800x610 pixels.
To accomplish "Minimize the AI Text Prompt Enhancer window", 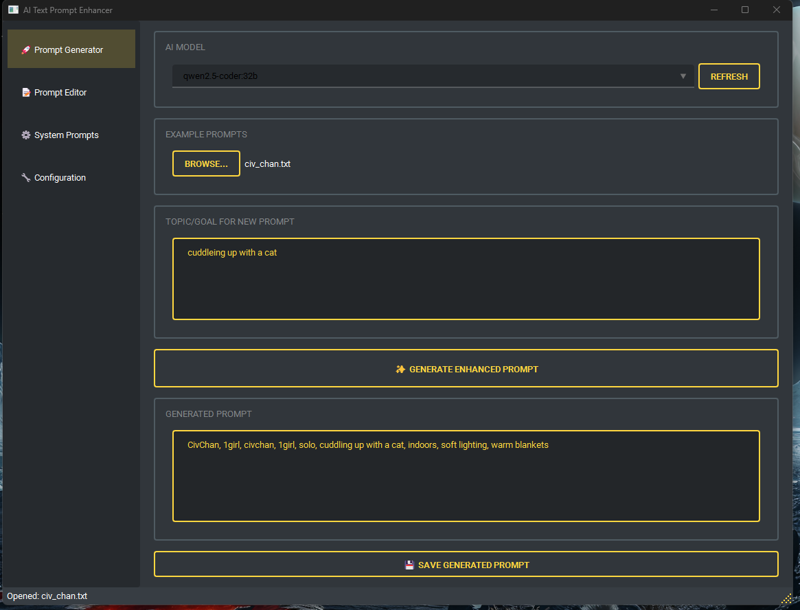I will 714,10.
